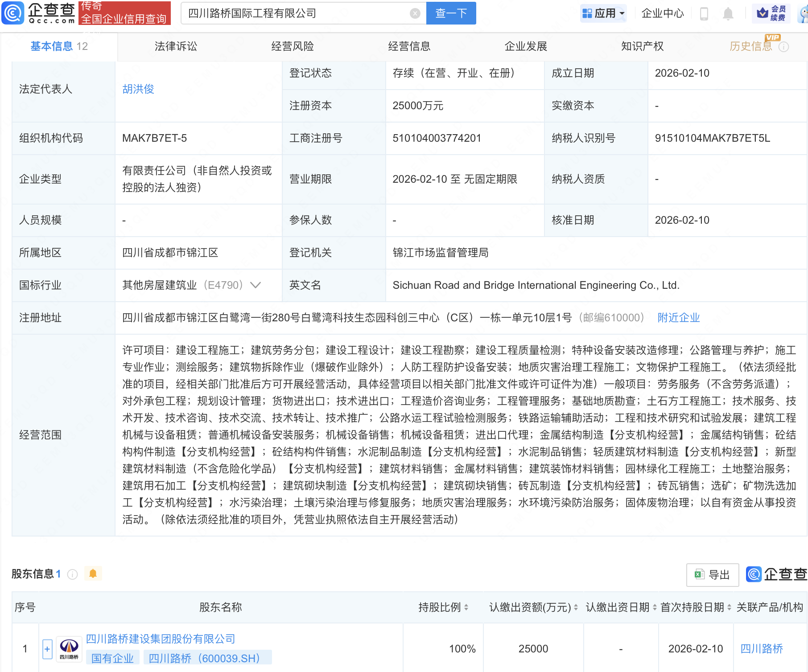Open the notifications bell in header

728,13
